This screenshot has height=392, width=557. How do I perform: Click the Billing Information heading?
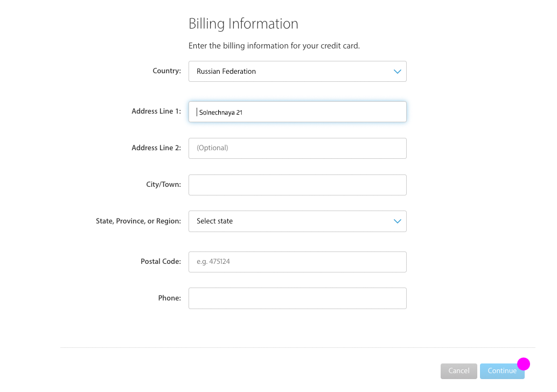pyautogui.click(x=243, y=24)
